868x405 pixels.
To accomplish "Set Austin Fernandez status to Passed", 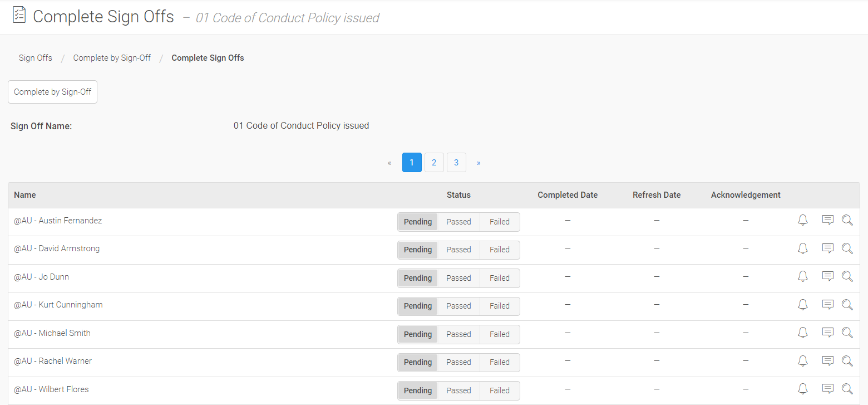I will click(458, 222).
